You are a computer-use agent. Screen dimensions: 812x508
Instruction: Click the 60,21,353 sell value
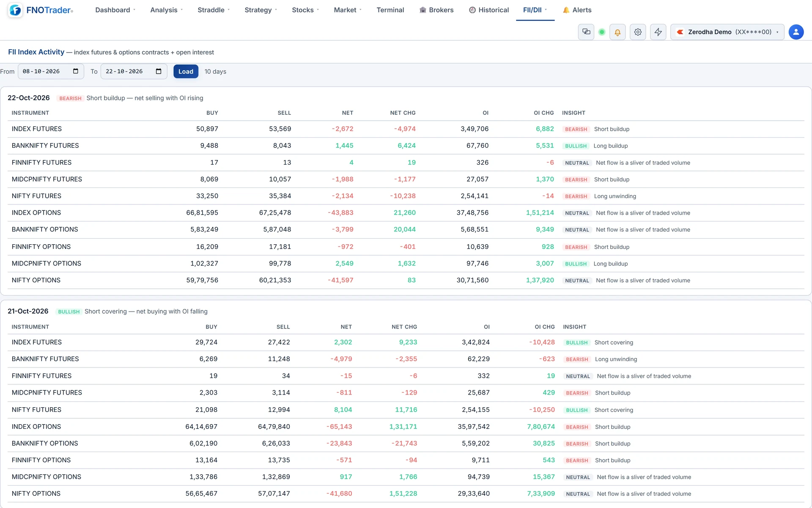[x=275, y=280]
